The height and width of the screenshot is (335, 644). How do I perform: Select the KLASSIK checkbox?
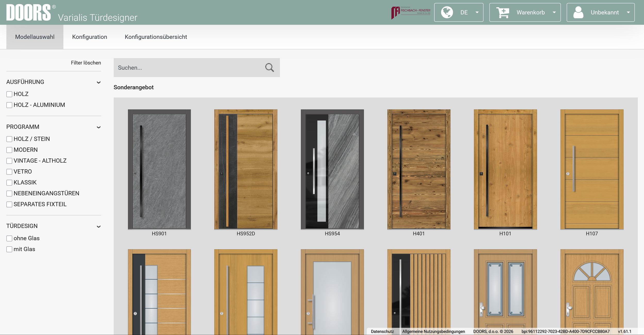click(9, 182)
